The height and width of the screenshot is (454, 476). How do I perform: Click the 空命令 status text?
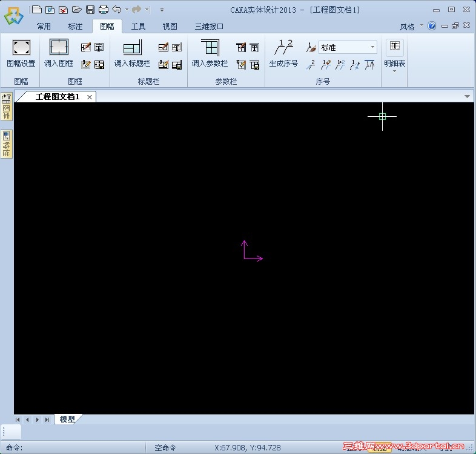(165, 447)
